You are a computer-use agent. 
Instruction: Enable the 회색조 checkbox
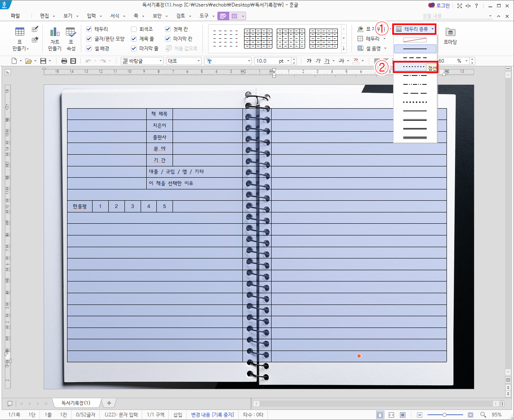point(134,29)
